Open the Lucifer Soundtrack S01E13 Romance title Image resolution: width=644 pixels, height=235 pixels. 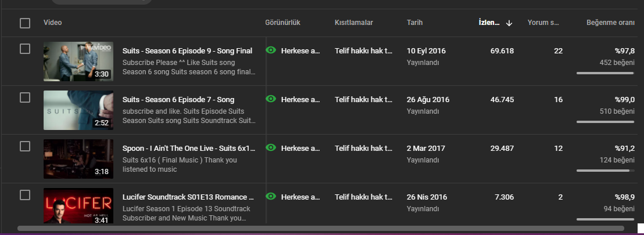click(x=188, y=197)
